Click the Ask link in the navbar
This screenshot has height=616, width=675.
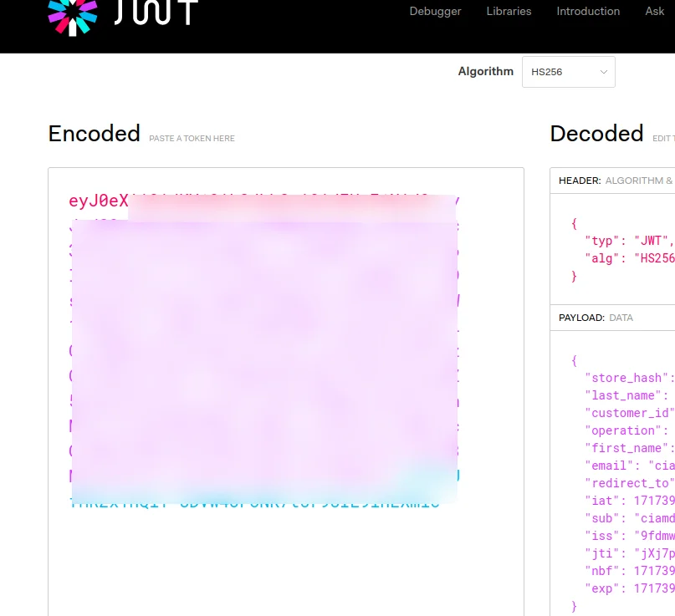tap(655, 12)
